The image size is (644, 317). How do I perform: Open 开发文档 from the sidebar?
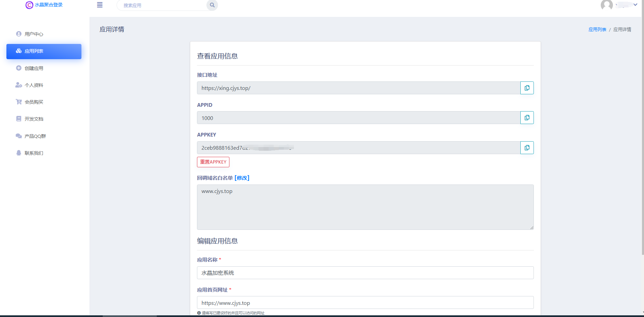pyautogui.click(x=34, y=119)
